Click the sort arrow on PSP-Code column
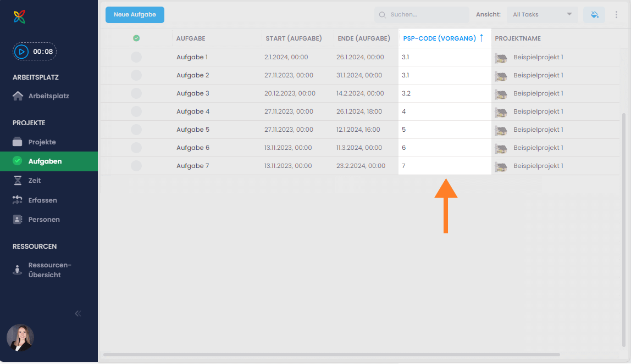Image resolution: width=631 pixels, height=364 pixels. [481, 38]
